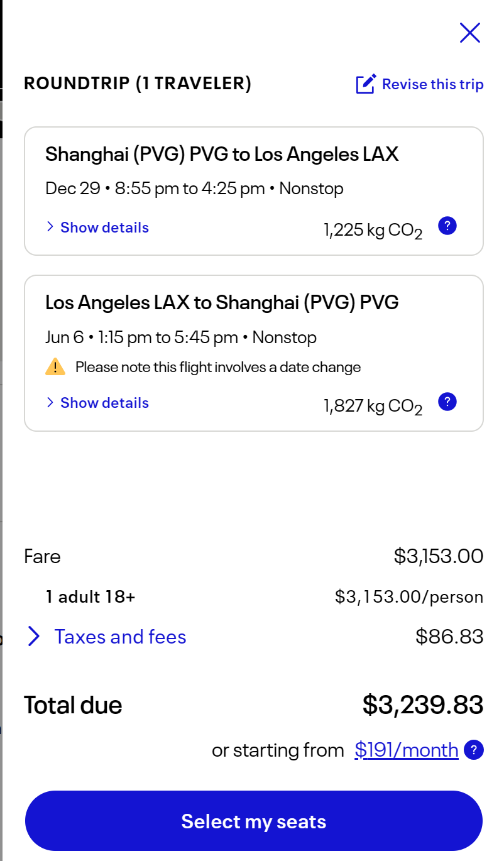Image resolution: width=504 pixels, height=861 pixels.
Task: Click help icon beside $191/month financing
Action: pyautogui.click(x=473, y=750)
